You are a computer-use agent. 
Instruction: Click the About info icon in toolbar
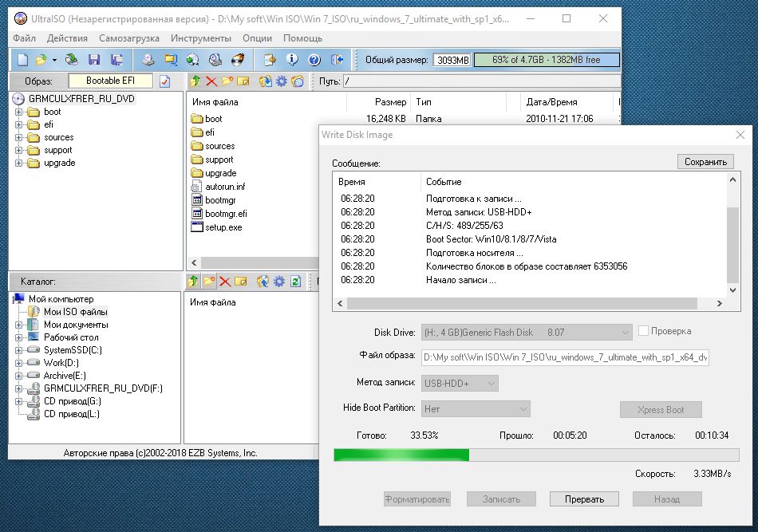pyautogui.click(x=292, y=60)
